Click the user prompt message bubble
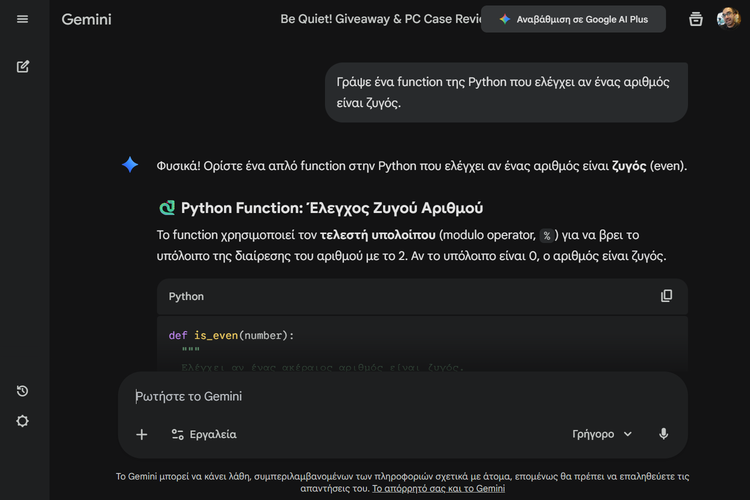The width and height of the screenshot is (750, 500). click(506, 92)
